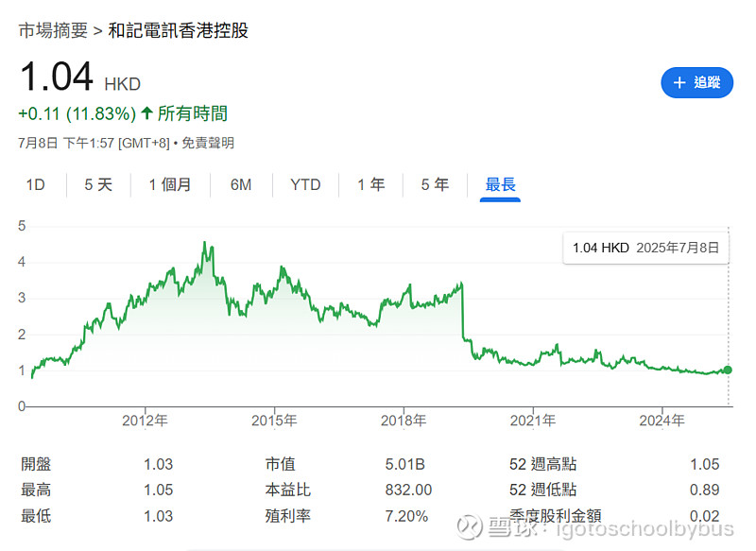Screen dimensions: 756x551
Task: Click the green end-point marker on chart
Action: [728, 370]
